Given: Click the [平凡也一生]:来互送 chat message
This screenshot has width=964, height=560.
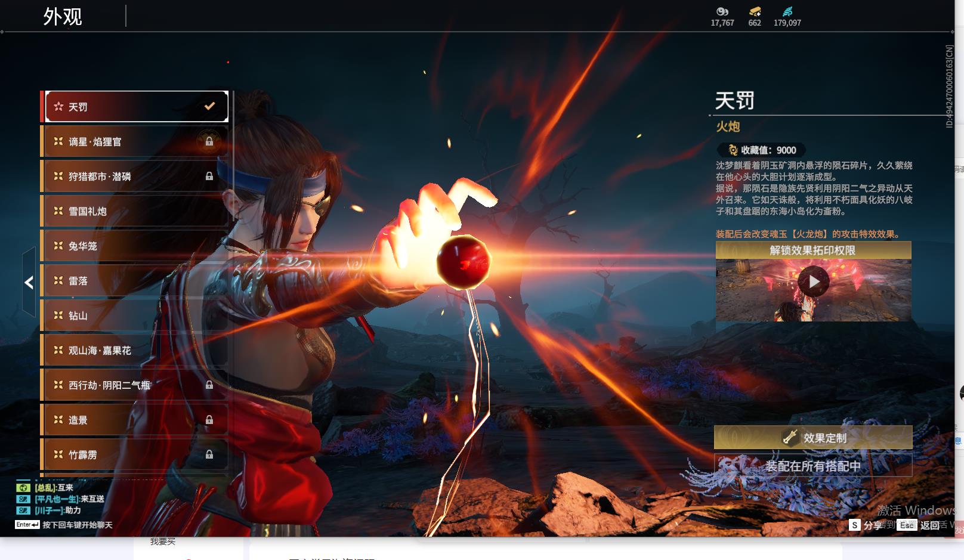Looking at the screenshot, I should point(70,499).
